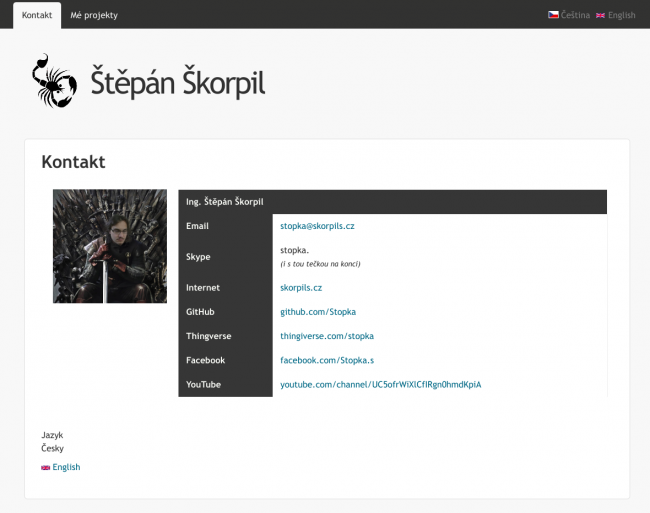The height and width of the screenshot is (513, 650).
Task: Click the Česky language text
Action: click(53, 448)
